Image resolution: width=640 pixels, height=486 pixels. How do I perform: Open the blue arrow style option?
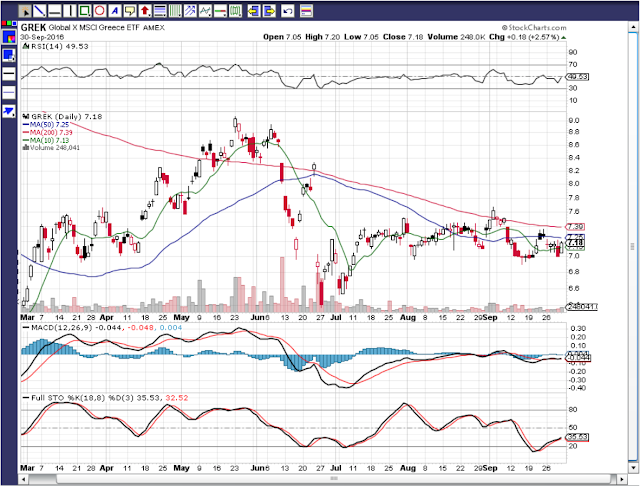(9, 111)
